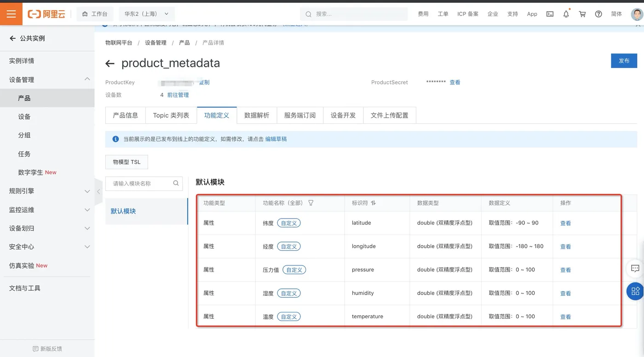Open the hamburger main menu
This screenshot has height=357, width=644.
11,14
